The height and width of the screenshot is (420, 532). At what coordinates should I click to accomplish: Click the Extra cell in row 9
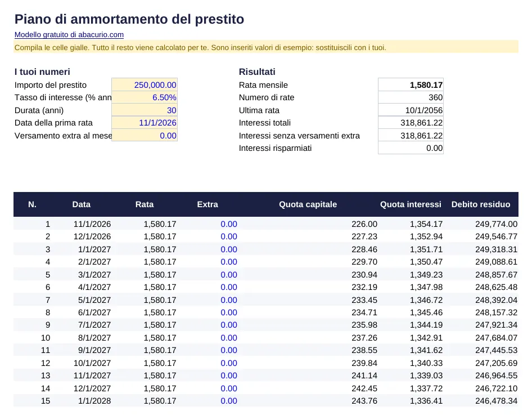[229, 325]
